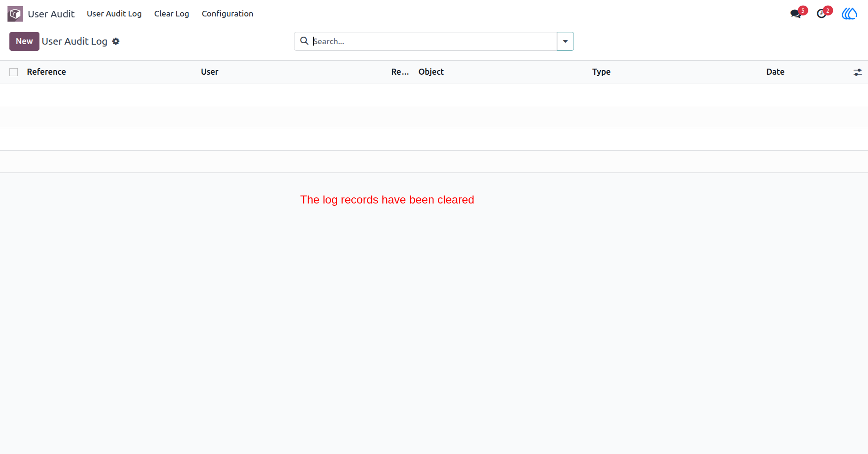Open the Clear Log menu
The width and height of the screenshot is (868, 454).
171,14
